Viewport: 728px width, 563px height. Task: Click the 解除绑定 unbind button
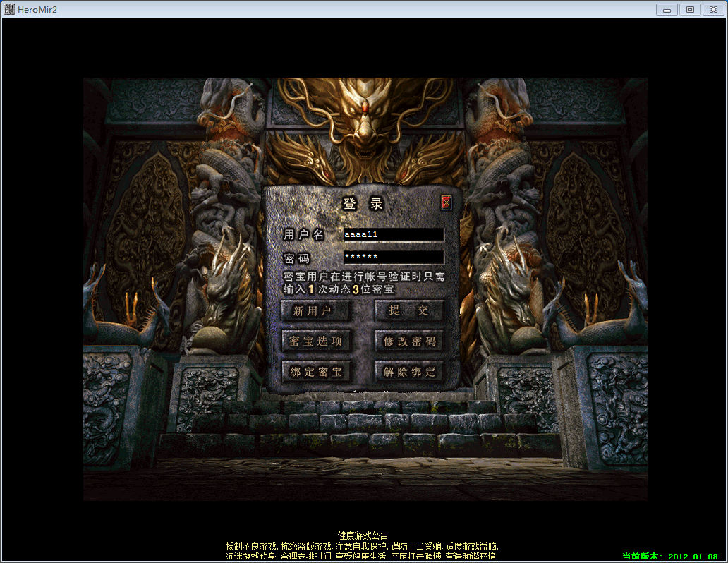408,372
